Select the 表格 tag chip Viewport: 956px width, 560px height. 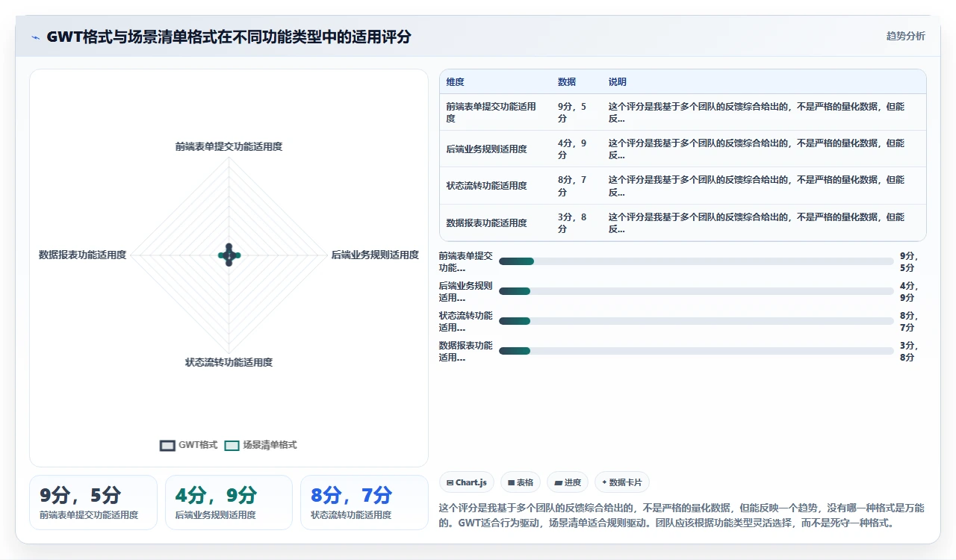(521, 482)
